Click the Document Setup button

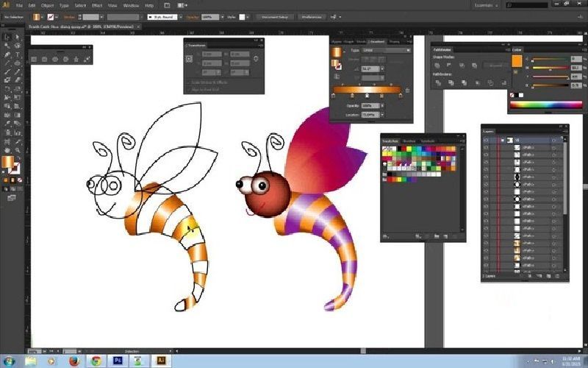pos(274,16)
